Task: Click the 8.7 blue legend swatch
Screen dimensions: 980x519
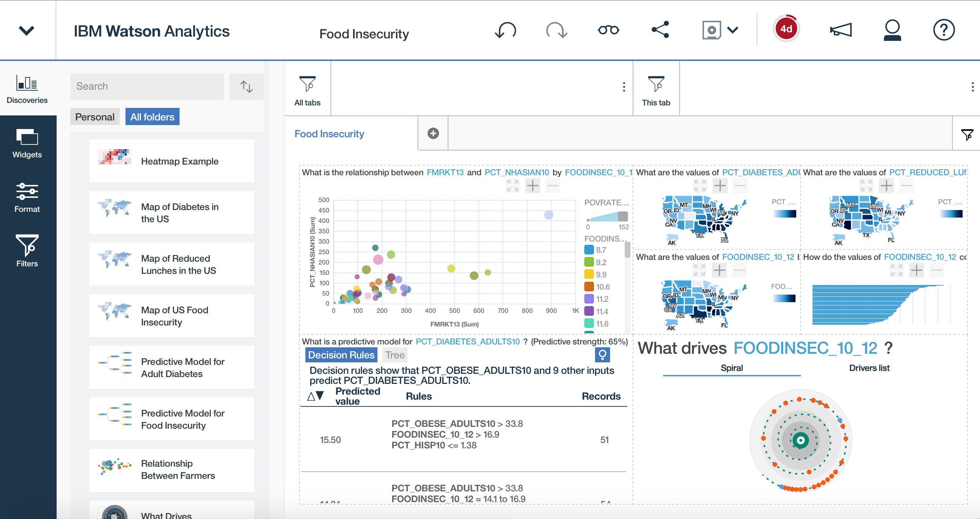Action: coord(589,250)
